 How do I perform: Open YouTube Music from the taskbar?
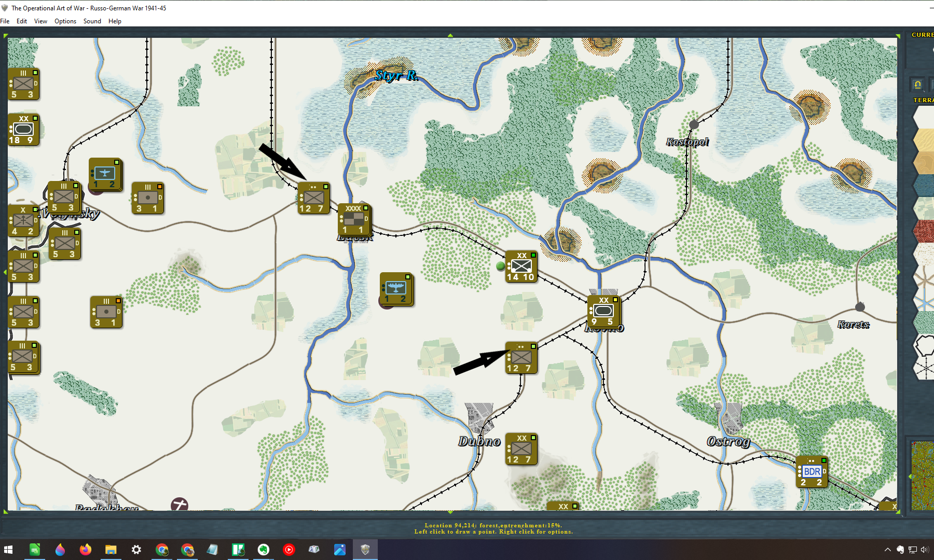point(289,550)
